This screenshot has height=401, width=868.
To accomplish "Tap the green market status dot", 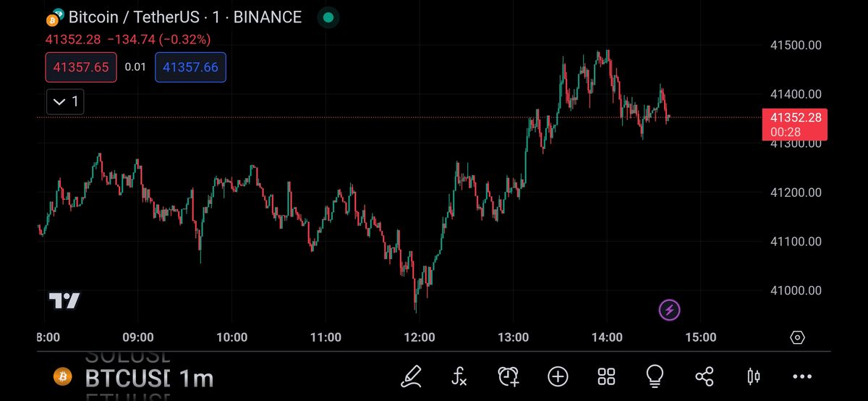I will [x=328, y=18].
